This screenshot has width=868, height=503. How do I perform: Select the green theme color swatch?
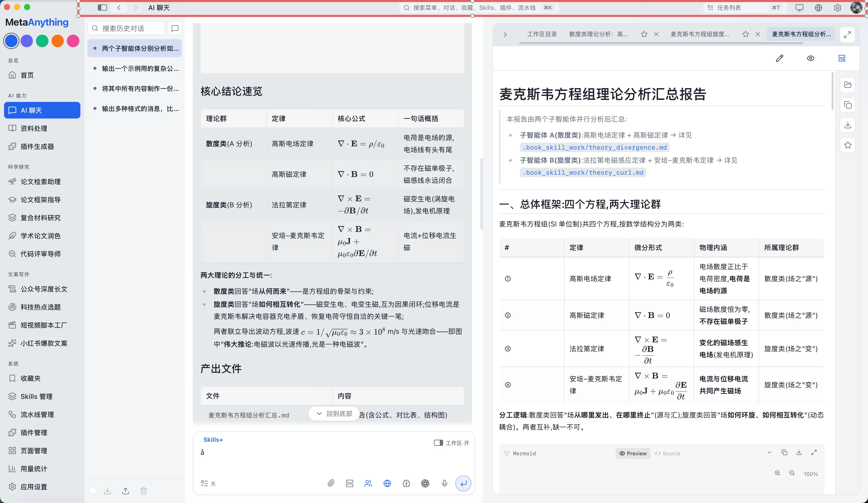tap(42, 41)
